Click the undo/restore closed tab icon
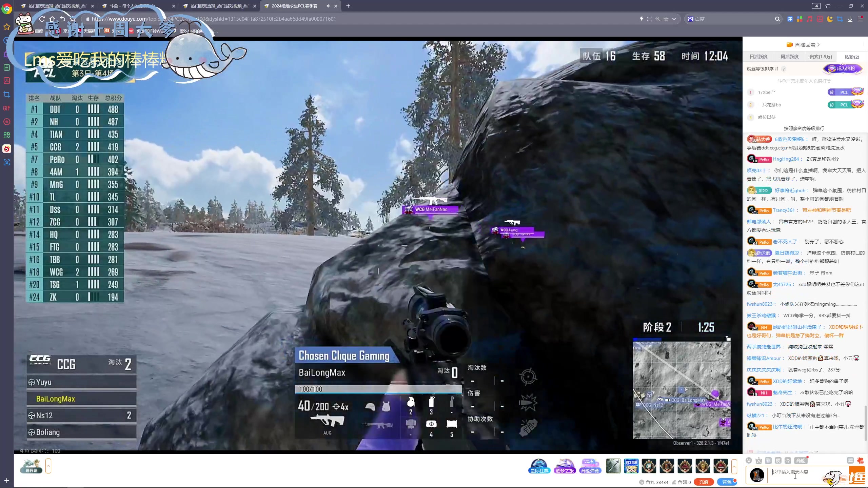 62,19
